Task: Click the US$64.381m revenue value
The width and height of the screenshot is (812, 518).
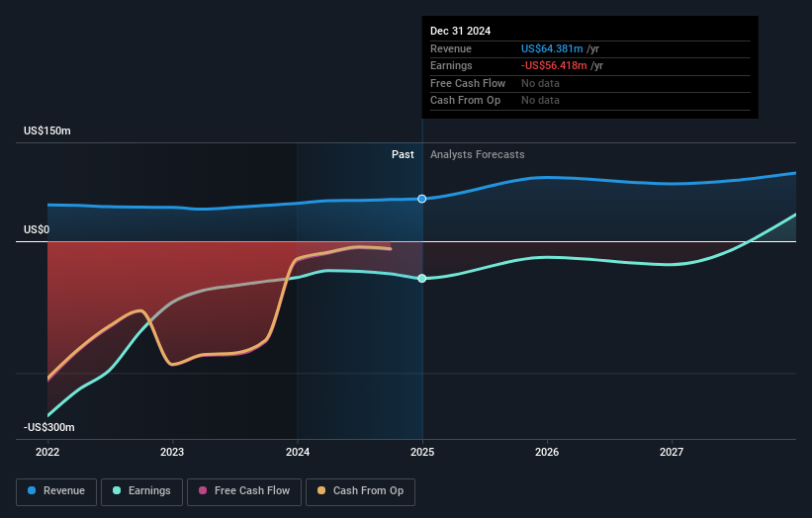Action: click(x=552, y=48)
